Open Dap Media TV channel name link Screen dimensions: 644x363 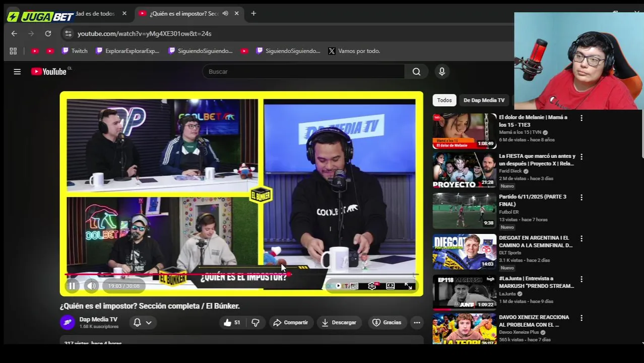coord(98,319)
